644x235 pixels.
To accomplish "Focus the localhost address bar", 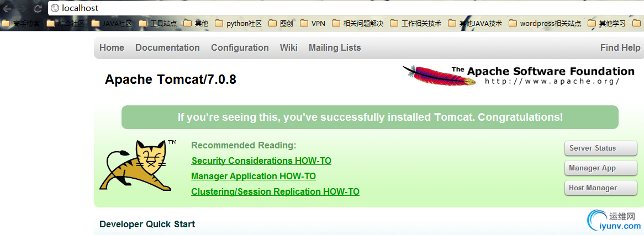I will click(346, 8).
